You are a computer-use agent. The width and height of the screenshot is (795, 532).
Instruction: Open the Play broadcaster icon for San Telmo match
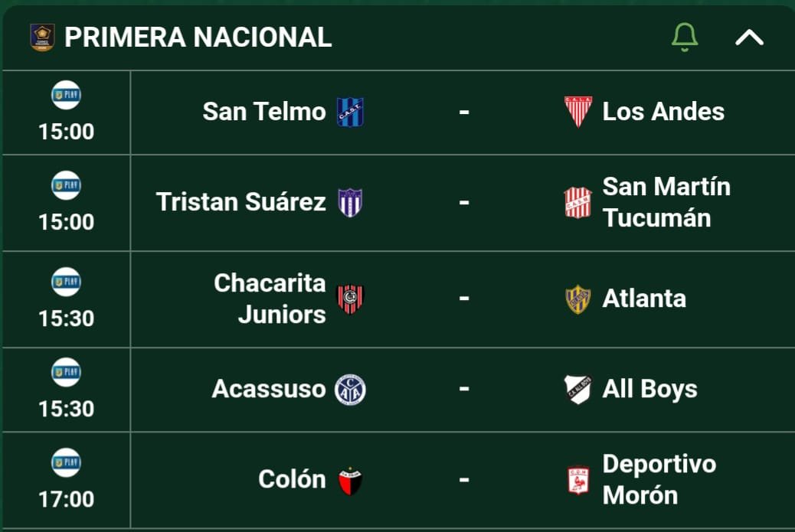click(x=66, y=95)
